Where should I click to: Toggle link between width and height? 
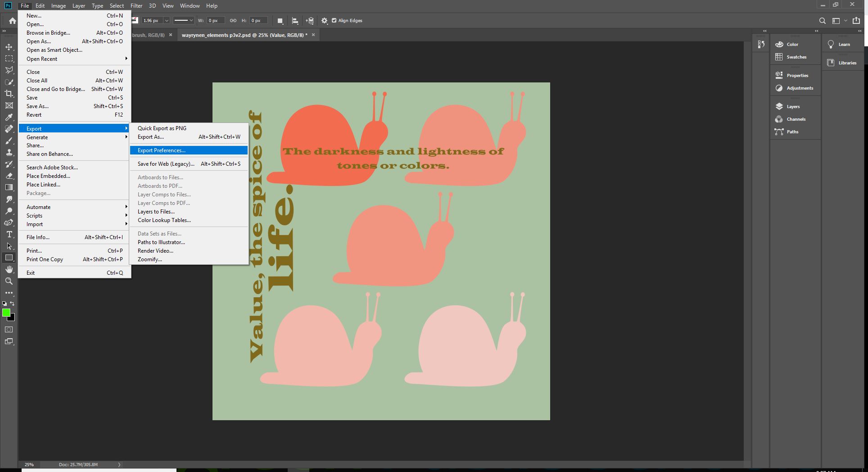[233, 21]
